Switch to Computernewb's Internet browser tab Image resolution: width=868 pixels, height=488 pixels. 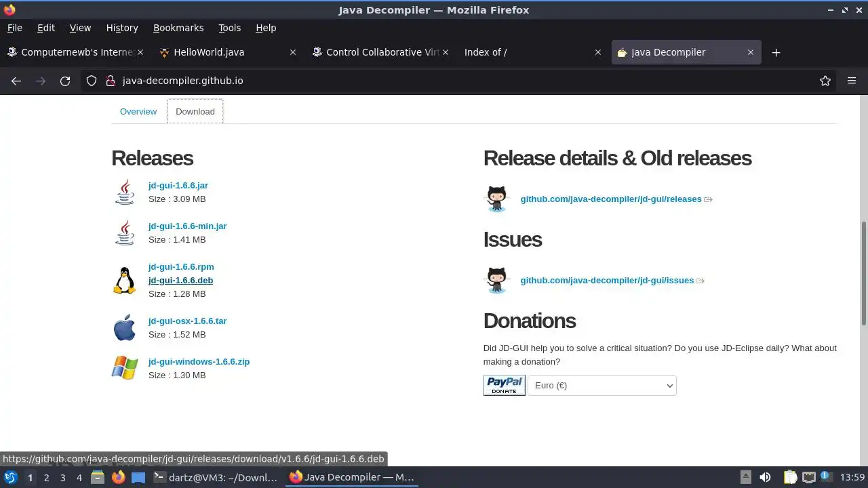[75, 52]
